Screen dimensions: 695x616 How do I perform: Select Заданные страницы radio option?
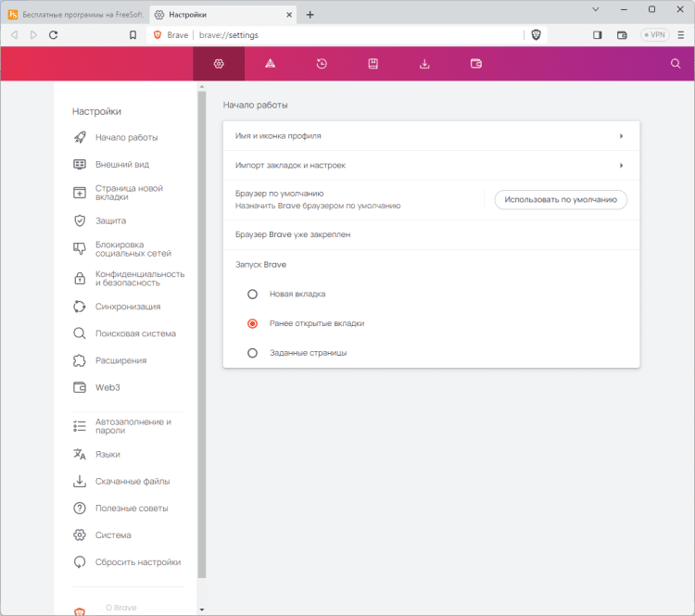tap(252, 353)
